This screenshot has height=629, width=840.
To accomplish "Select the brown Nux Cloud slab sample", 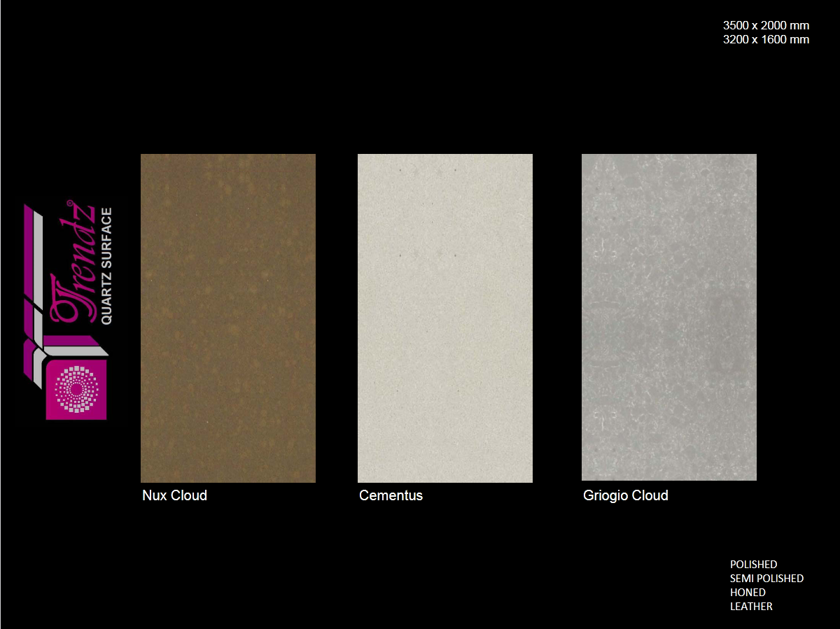I will pyautogui.click(x=228, y=318).
